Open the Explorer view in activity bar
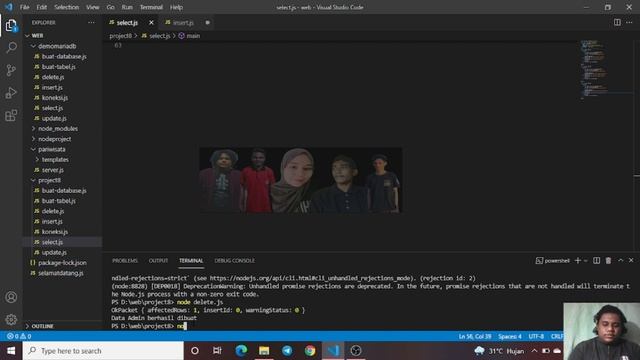The image size is (640, 360). (x=11, y=26)
